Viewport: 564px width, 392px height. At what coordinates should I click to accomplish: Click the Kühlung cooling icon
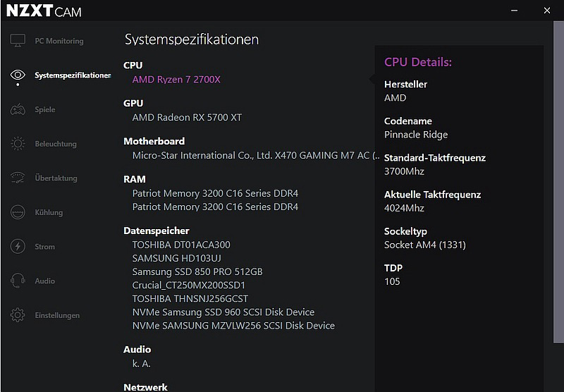18,212
